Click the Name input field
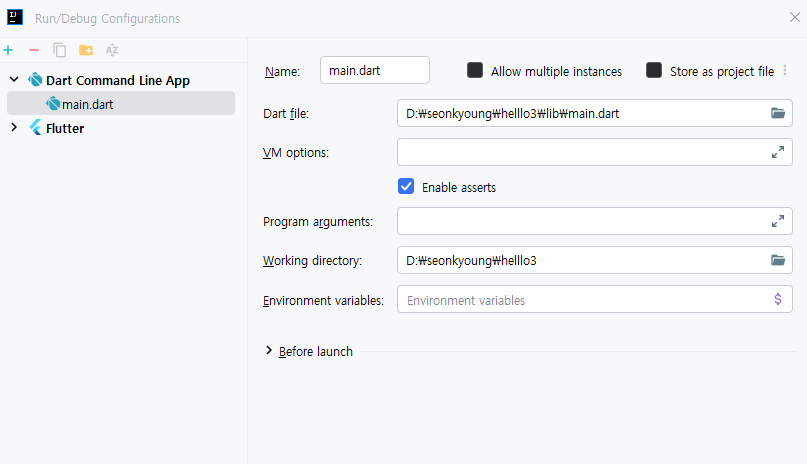This screenshot has width=807, height=464. pyautogui.click(x=375, y=70)
